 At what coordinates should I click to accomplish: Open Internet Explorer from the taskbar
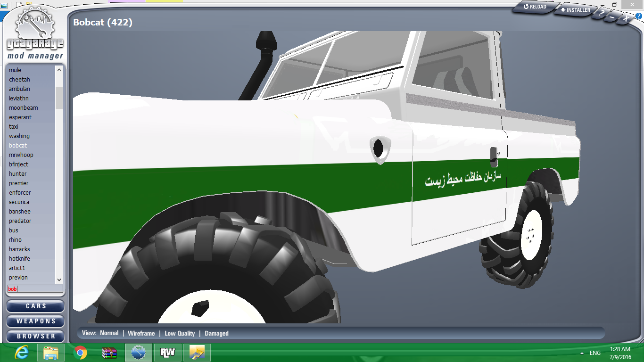[x=21, y=353]
